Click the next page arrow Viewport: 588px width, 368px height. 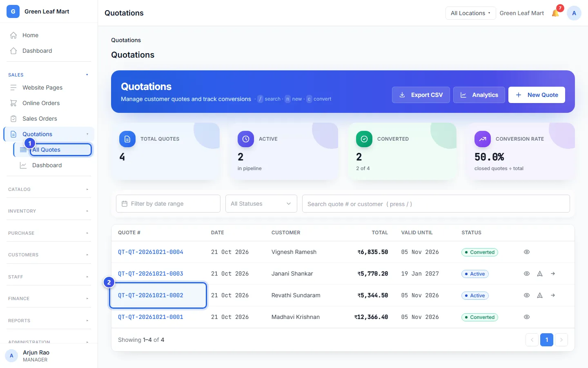pyautogui.click(x=561, y=340)
